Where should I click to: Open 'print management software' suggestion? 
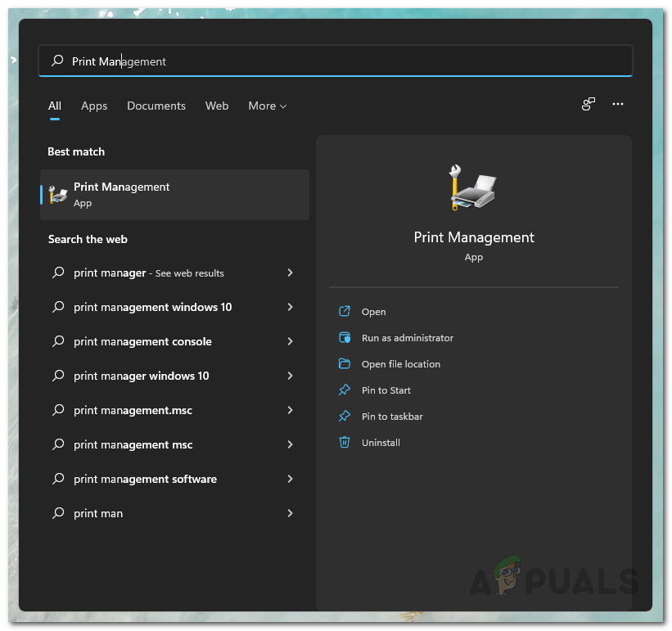(x=174, y=479)
